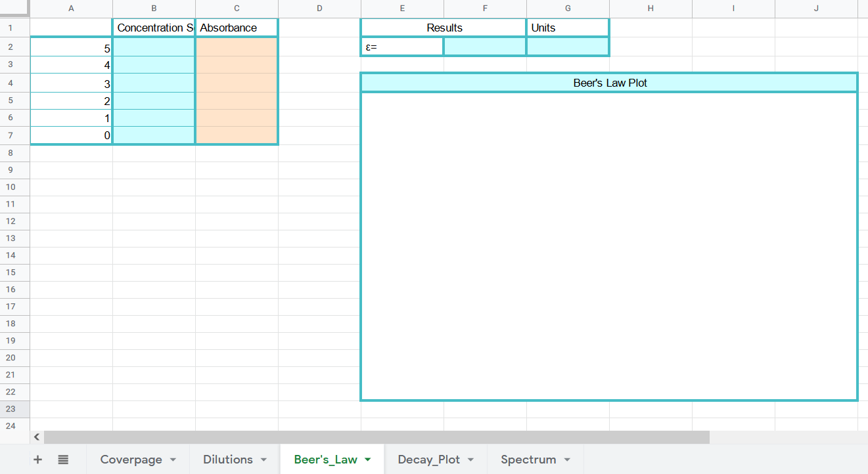Image resolution: width=868 pixels, height=474 pixels.
Task: Click the orange absorbance cell in row 2
Action: [237, 47]
